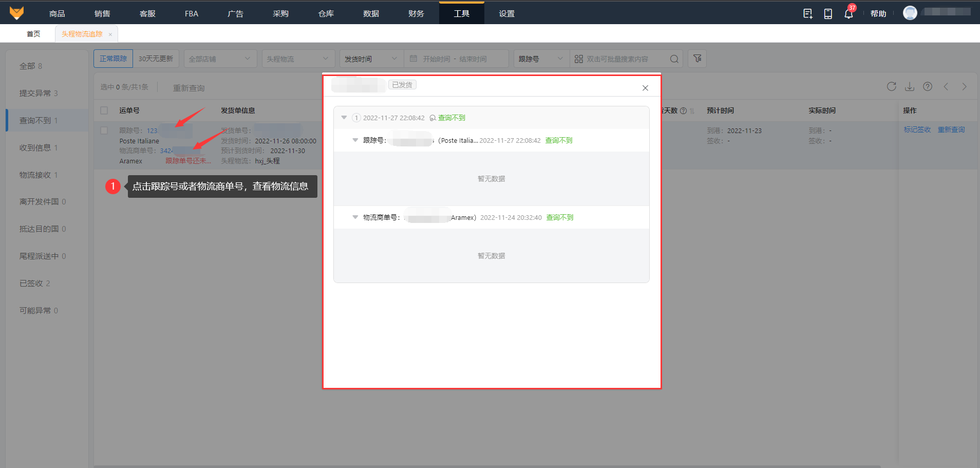This screenshot has height=468, width=980.
Task: Open the 帮助 menu
Action: [x=878, y=14]
